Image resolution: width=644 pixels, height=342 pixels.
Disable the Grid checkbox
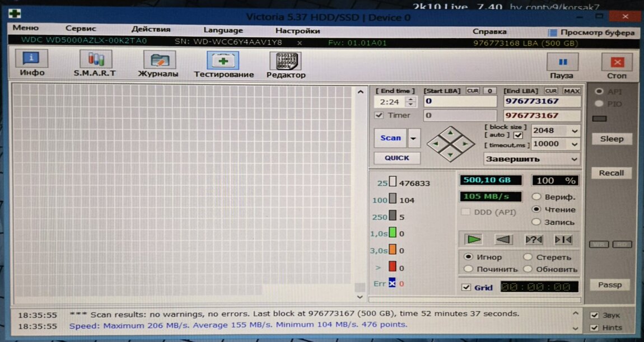pyautogui.click(x=466, y=287)
